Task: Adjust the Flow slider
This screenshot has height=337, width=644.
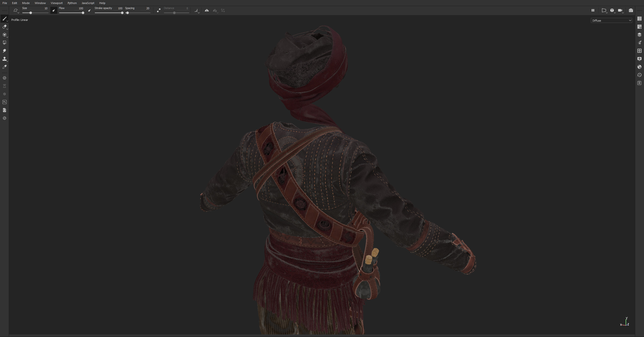Action: [x=71, y=13]
